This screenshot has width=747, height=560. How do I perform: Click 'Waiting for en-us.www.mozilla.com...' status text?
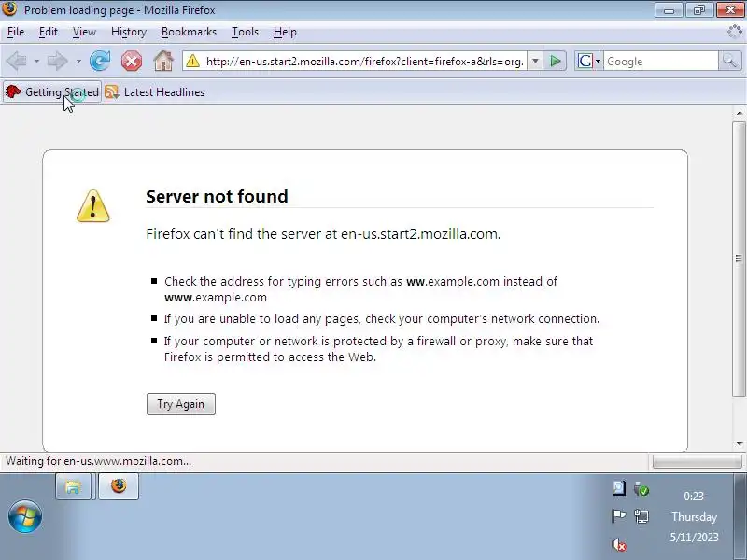pos(98,461)
